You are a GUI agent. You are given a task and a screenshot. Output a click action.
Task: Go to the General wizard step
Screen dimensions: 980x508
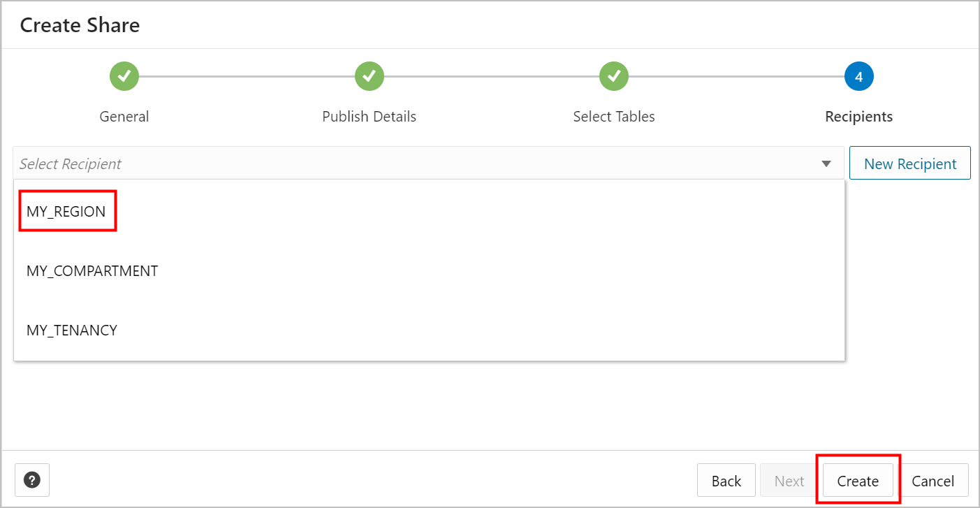pos(124,116)
